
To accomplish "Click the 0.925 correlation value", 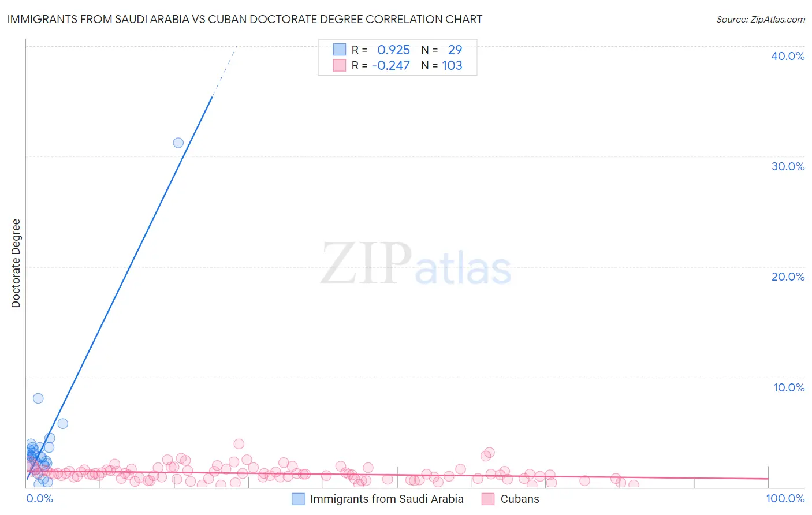I will [393, 50].
